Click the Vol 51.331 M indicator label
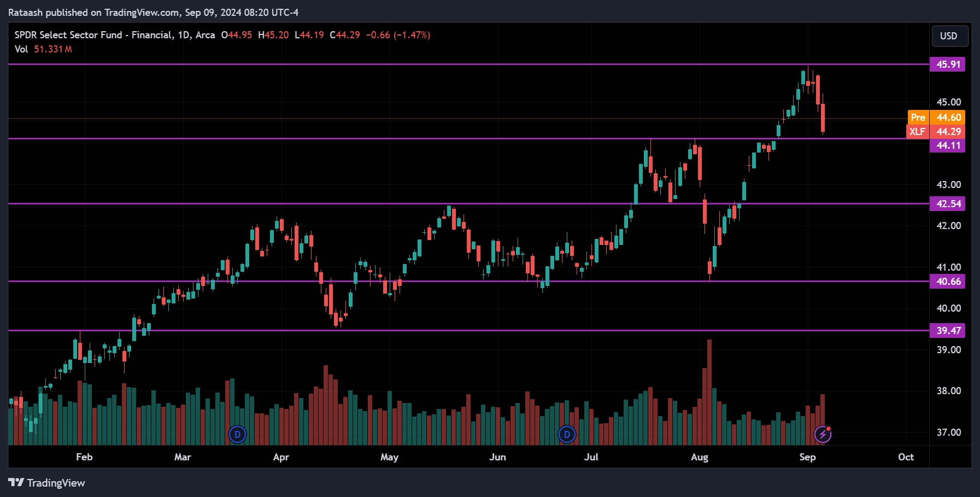 43,49
